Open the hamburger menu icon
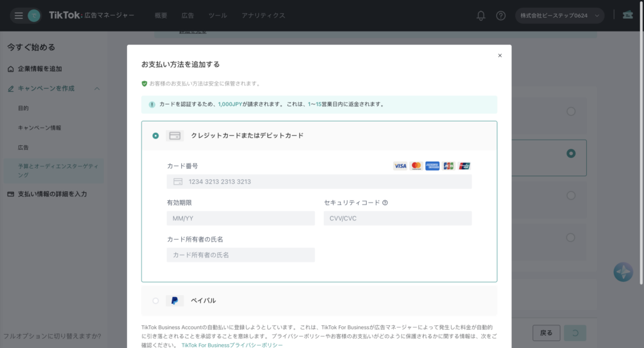Screen dimensions: 644x348 18,16
